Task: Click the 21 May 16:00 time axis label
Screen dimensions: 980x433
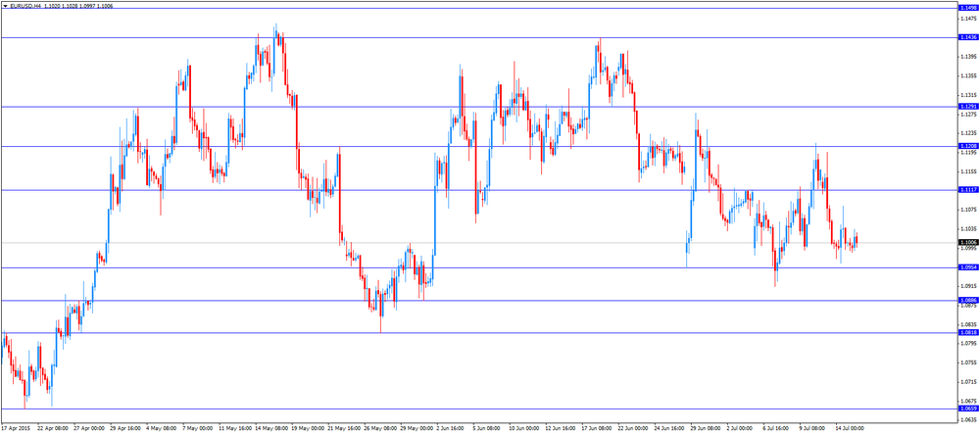Action: pos(345,429)
